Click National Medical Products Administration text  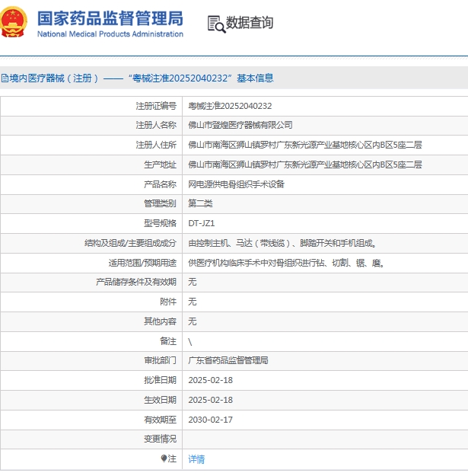110,34
